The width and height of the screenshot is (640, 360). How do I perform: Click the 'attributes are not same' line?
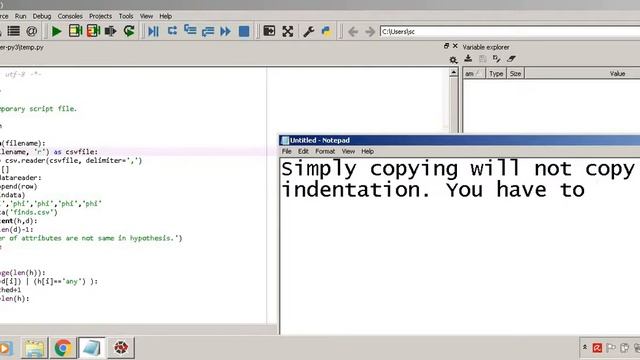pos(91,238)
